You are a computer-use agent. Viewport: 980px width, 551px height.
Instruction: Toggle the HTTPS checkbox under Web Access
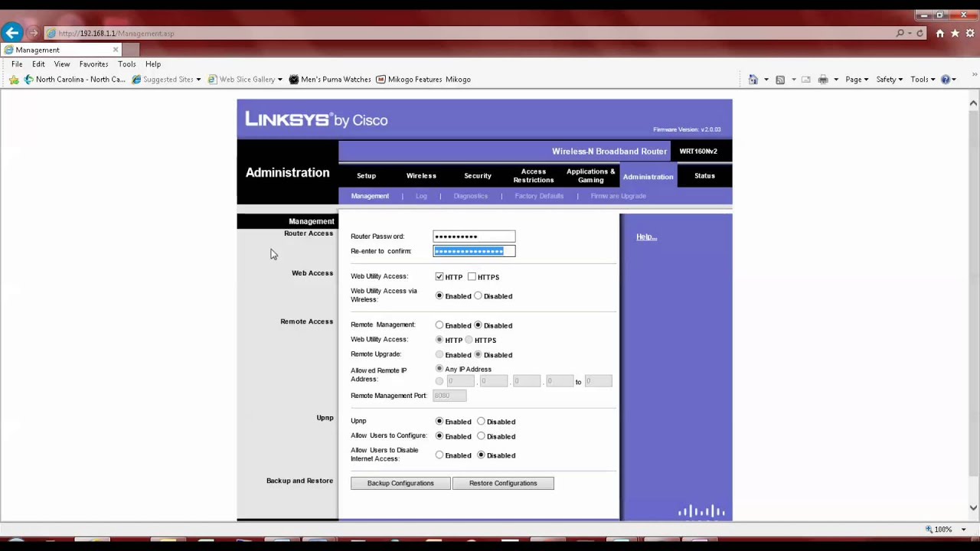[472, 277]
